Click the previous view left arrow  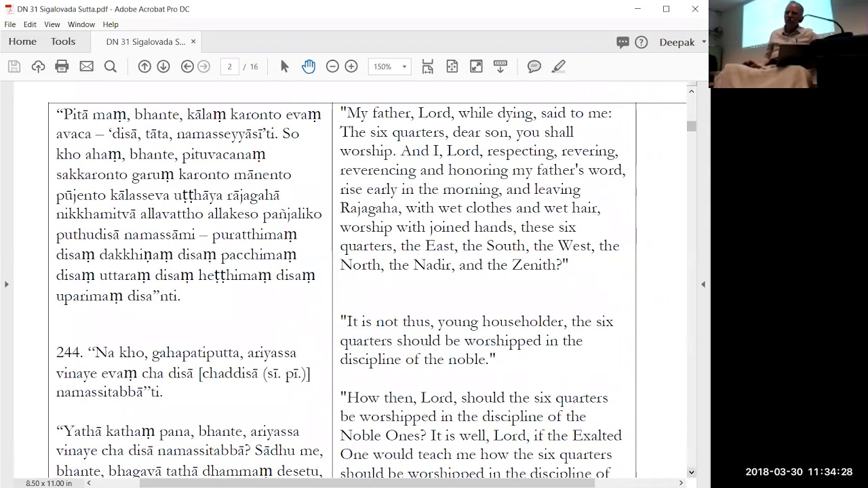[187, 66]
